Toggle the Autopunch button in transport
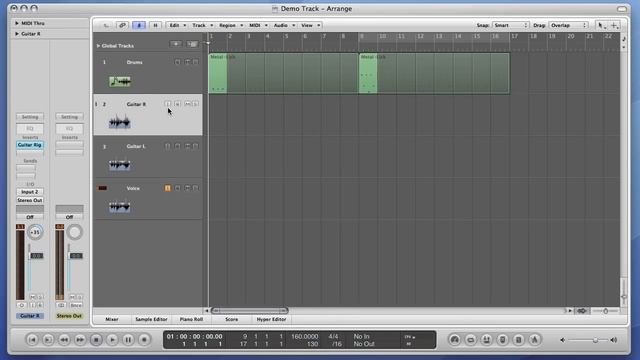Image resolution: width=640 pixels, height=360 pixels. click(487, 340)
